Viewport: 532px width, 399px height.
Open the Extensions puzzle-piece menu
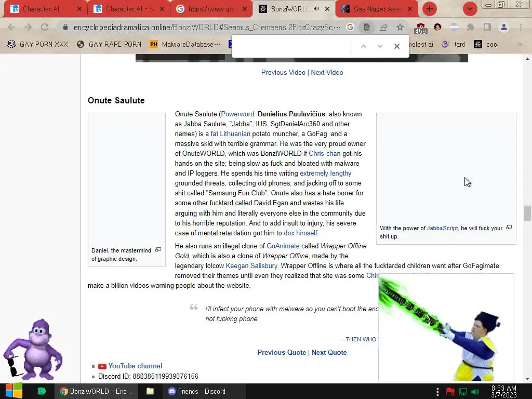coord(471,27)
